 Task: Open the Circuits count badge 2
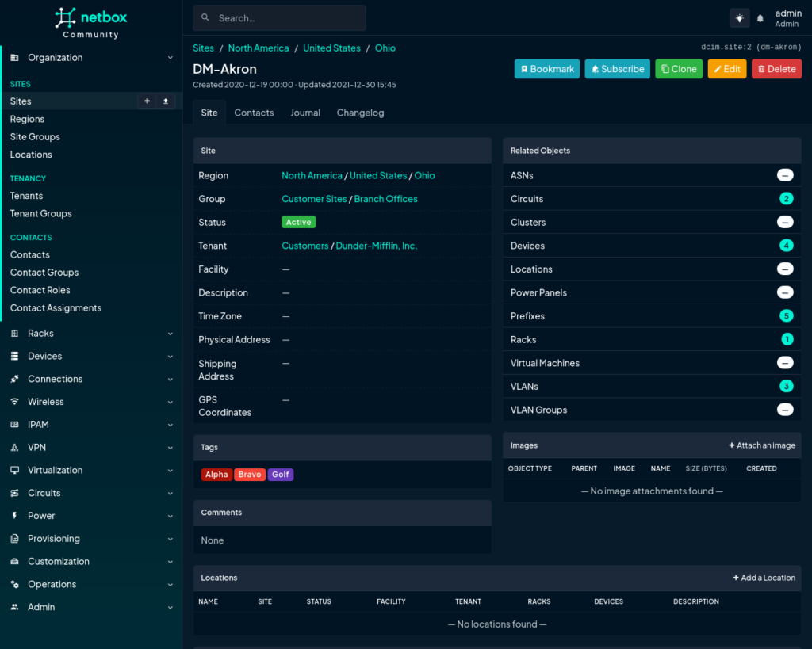786,199
